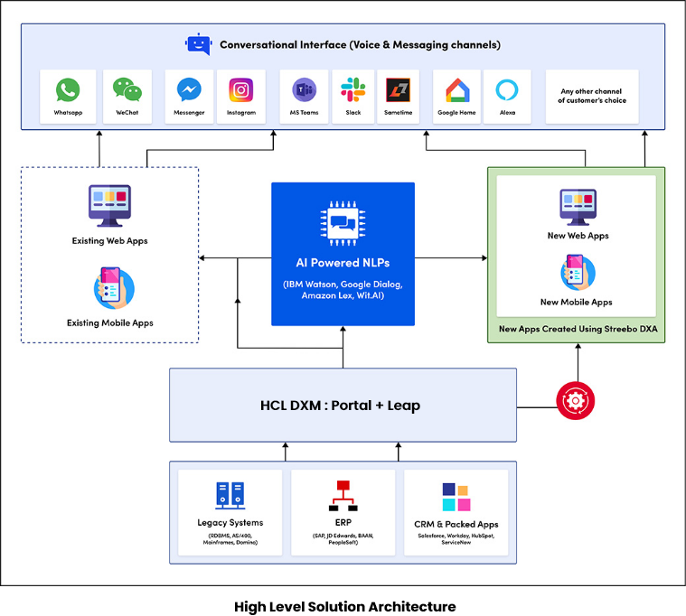Click the 'AI Powered NLPs' title

tap(343, 263)
